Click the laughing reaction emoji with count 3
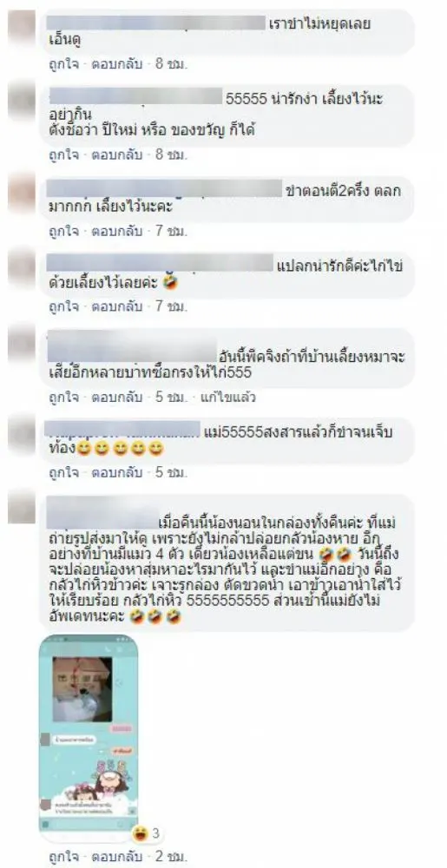This screenshot has height=868, width=447. [141, 832]
